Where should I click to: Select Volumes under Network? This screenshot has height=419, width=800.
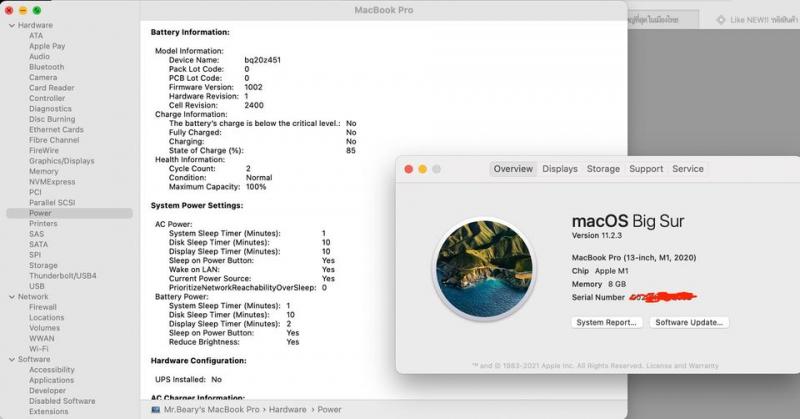click(x=44, y=328)
